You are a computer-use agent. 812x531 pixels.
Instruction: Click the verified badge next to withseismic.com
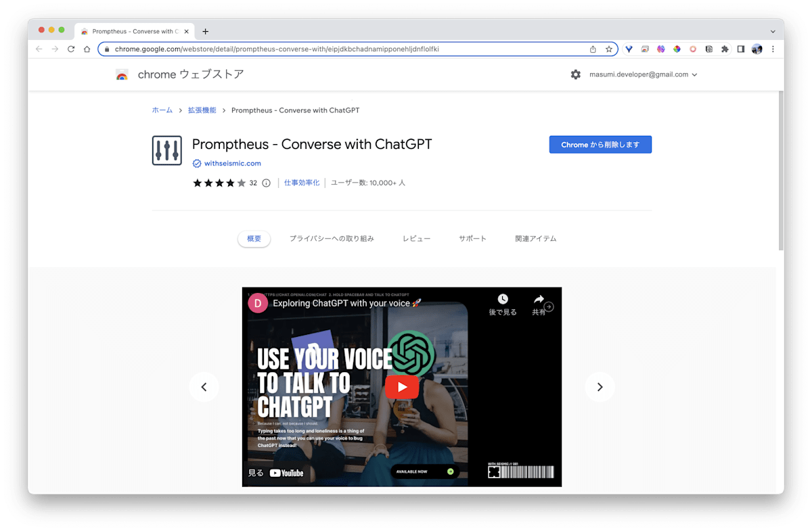tap(197, 163)
